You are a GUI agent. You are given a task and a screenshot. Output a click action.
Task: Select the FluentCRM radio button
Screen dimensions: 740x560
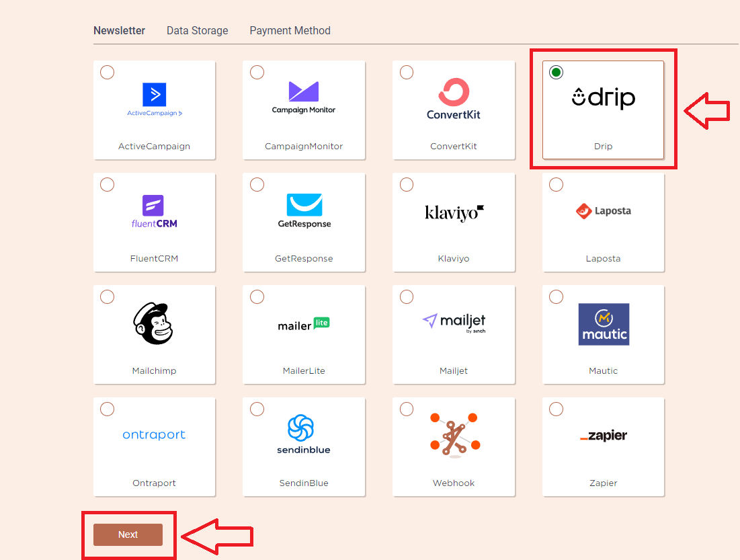[107, 185]
